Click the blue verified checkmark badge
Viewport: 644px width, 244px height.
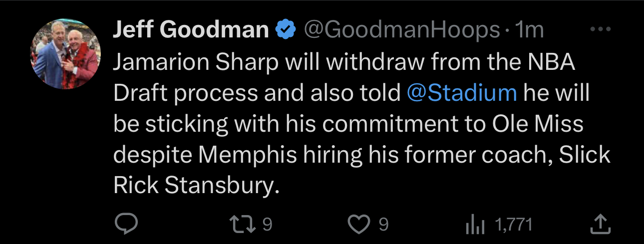286,31
